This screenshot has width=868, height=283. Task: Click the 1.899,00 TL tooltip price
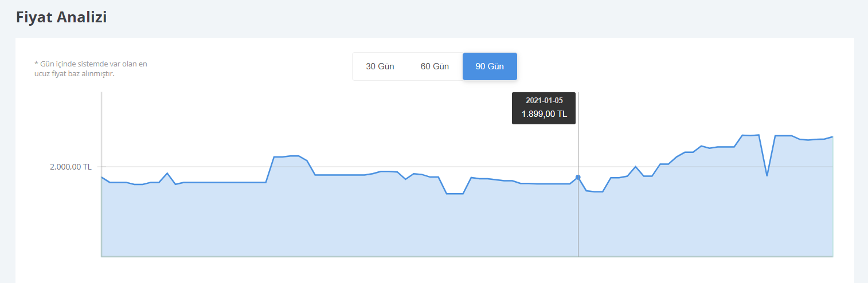tap(544, 114)
